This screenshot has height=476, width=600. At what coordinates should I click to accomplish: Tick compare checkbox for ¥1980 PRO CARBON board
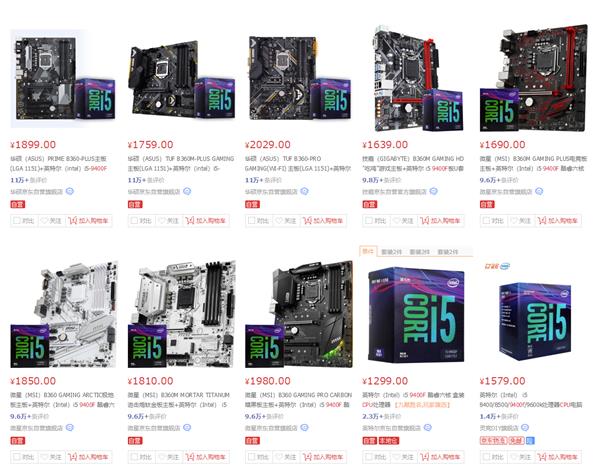[x=251, y=457]
